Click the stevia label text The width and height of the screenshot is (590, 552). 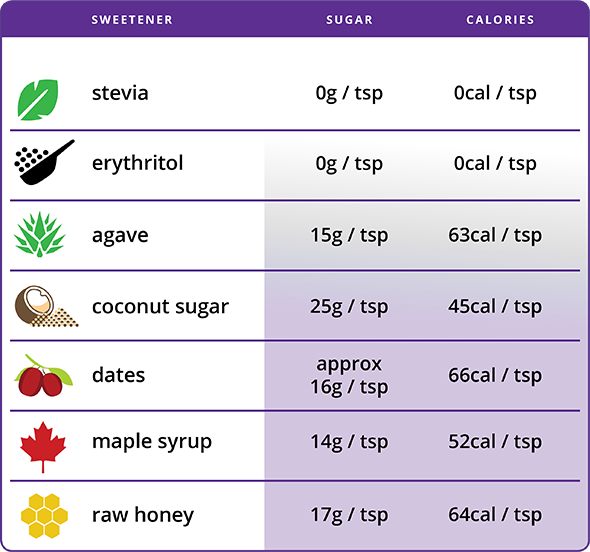(120, 93)
